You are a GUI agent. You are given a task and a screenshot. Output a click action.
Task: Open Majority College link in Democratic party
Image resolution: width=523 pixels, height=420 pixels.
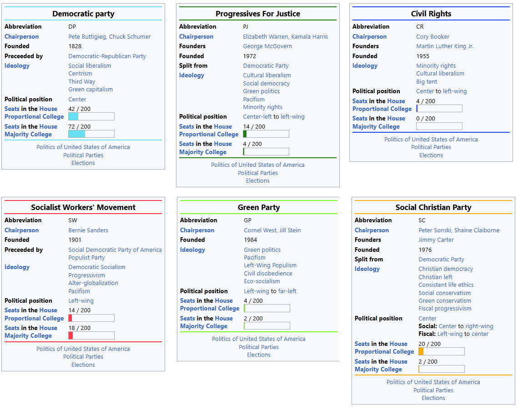[x=28, y=135]
